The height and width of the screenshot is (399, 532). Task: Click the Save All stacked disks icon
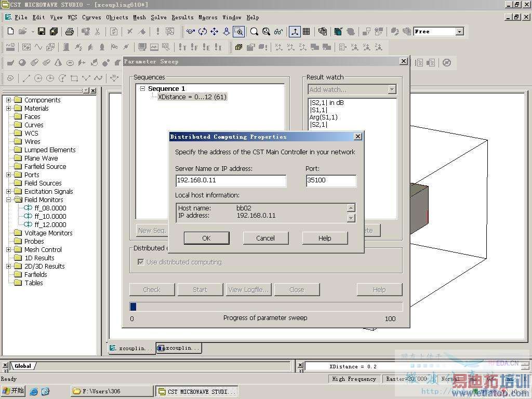coord(54,31)
